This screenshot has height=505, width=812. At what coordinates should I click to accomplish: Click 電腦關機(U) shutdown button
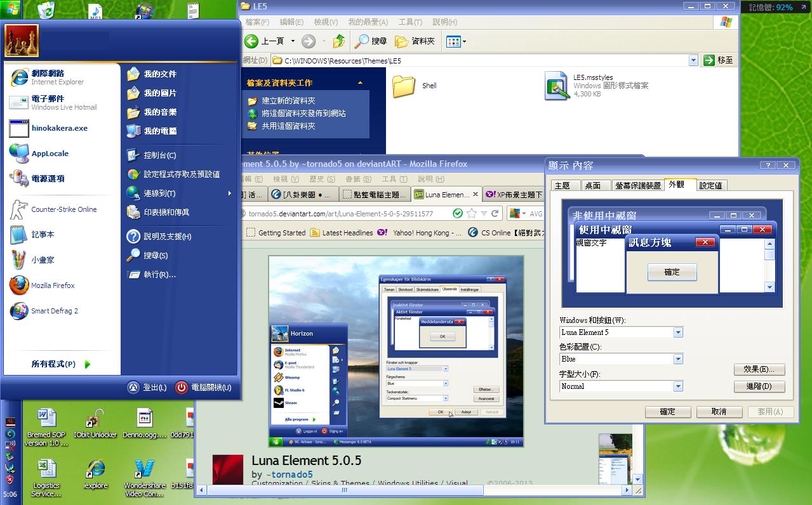204,387
